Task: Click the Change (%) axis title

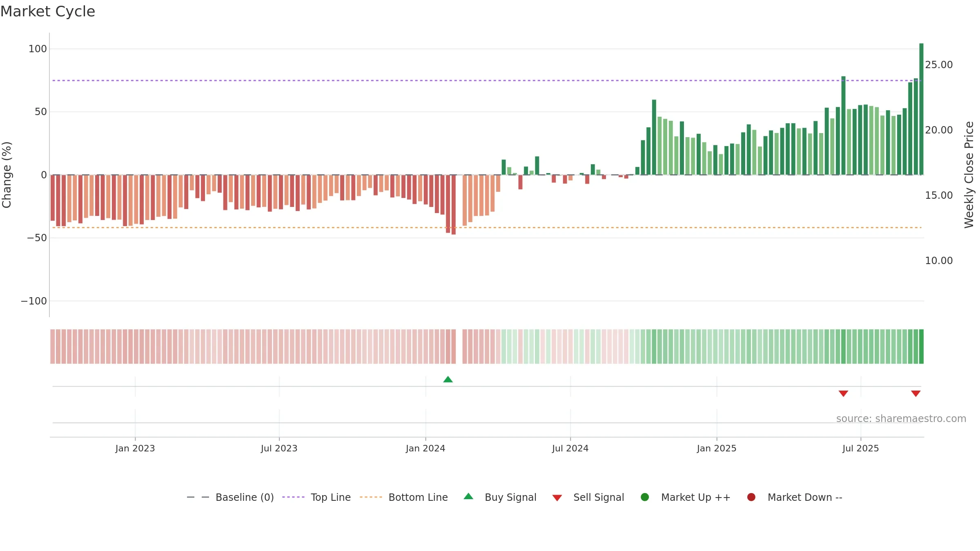Action: [7, 175]
